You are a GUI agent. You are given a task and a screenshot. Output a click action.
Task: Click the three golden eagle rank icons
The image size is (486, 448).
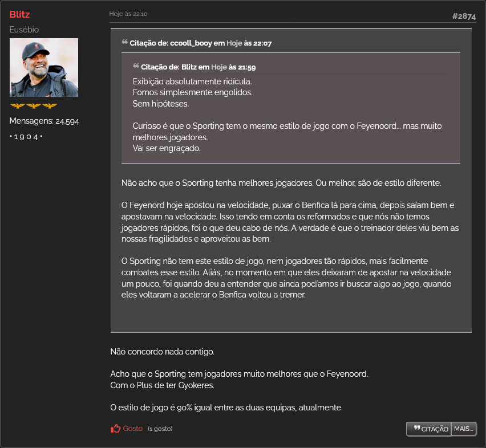34,106
